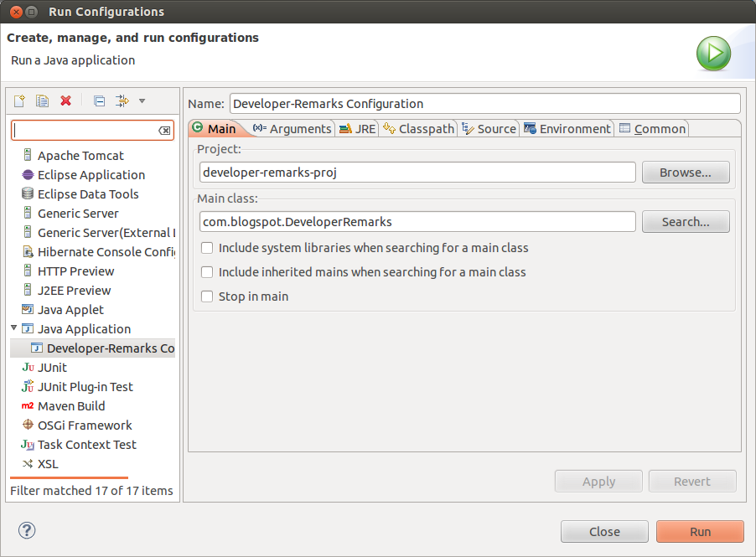This screenshot has height=557, width=756.
Task: Click the new launch configuration icon
Action: click(19, 101)
